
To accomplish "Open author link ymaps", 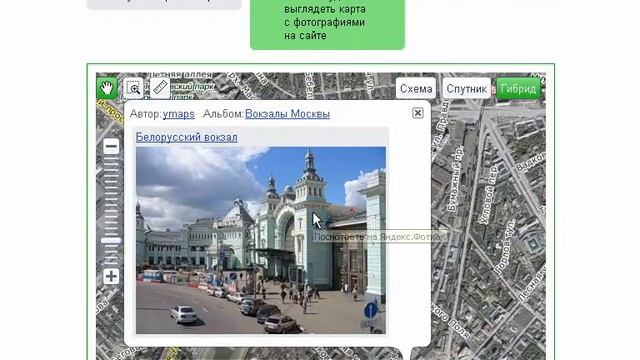I will point(178,114).
